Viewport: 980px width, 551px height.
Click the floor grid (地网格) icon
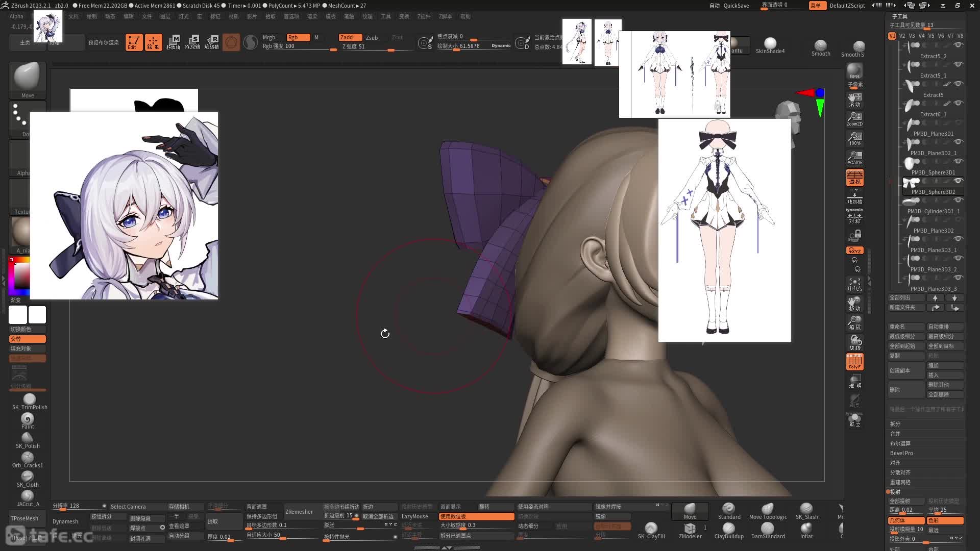854,197
